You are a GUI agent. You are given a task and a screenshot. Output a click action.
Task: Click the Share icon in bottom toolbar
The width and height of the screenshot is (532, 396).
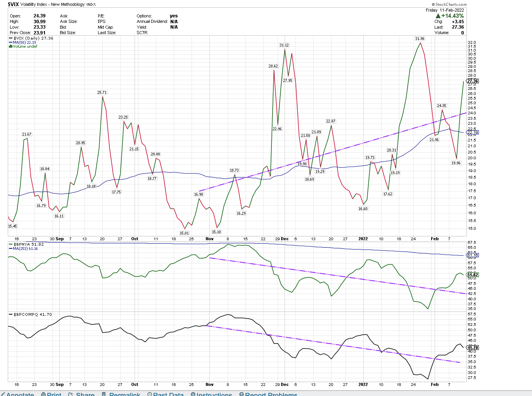pos(71,394)
